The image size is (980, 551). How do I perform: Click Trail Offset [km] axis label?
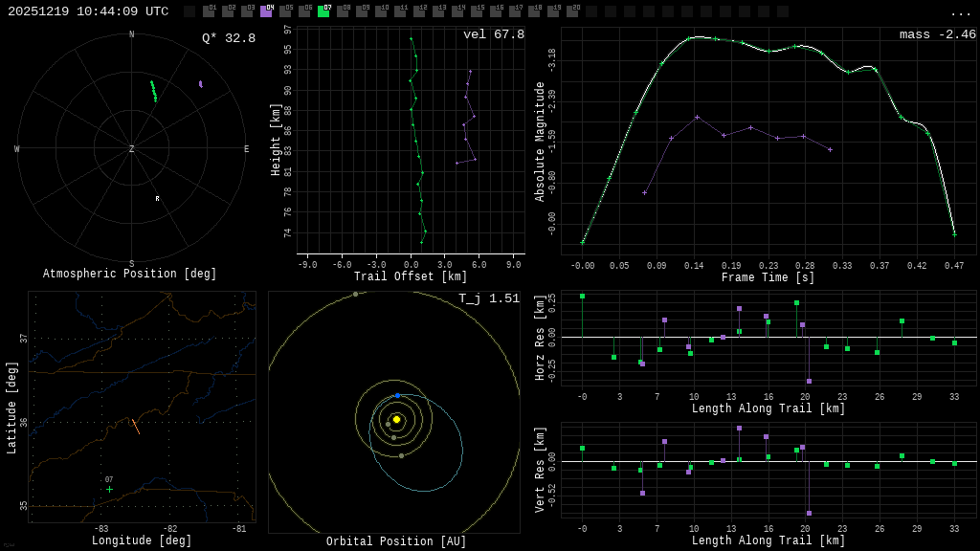(411, 276)
